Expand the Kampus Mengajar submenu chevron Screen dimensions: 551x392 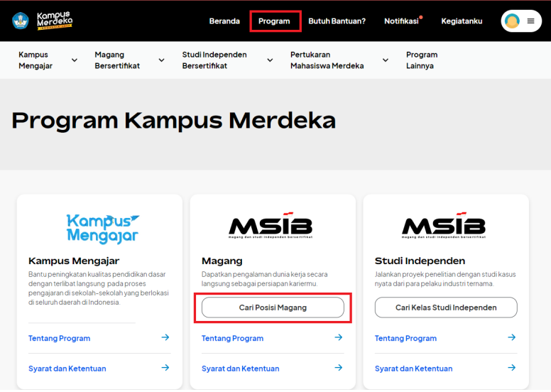pyautogui.click(x=75, y=60)
